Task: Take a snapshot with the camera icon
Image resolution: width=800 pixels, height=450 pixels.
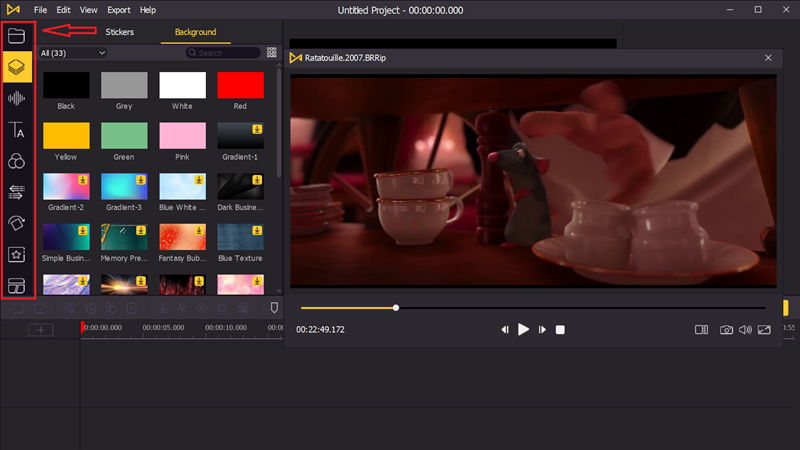Action: [727, 330]
